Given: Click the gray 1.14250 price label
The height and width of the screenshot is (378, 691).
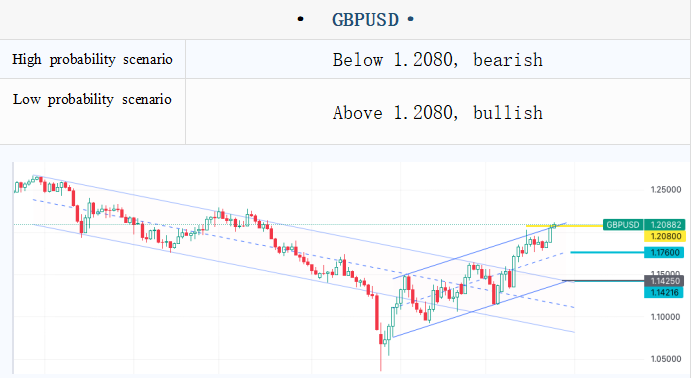Looking at the screenshot, I should tap(664, 281).
